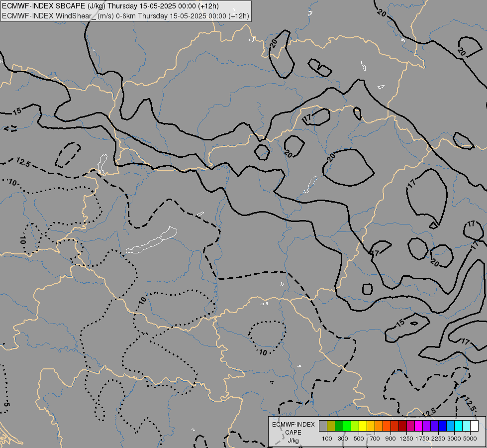487x448 pixels.
Task: Click the '2250' legend value
Action: tap(438, 439)
